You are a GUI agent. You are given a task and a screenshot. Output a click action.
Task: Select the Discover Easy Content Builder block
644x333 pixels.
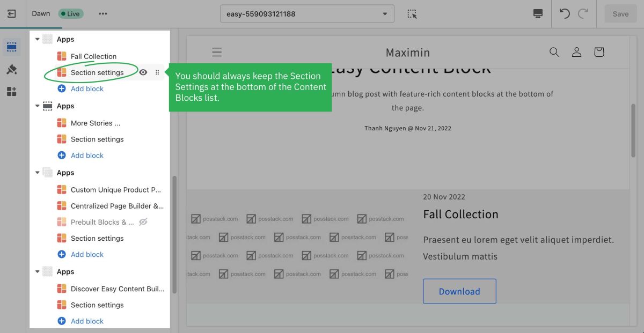pyautogui.click(x=117, y=288)
